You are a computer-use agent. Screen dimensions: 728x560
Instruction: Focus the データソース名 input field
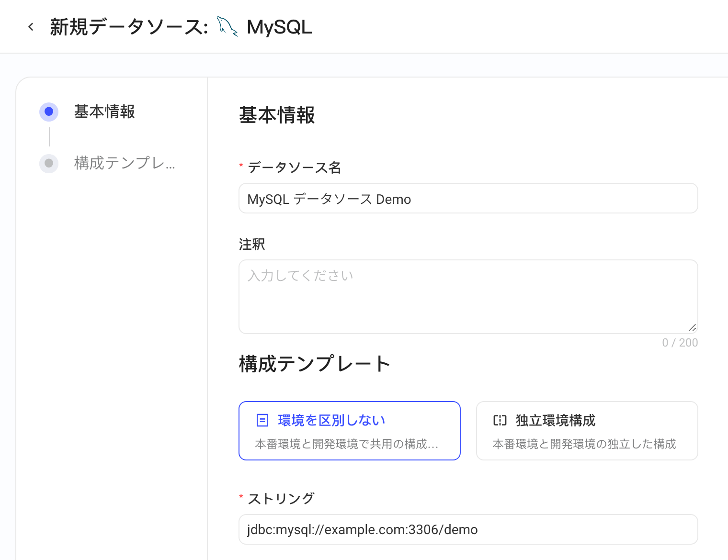point(468,198)
